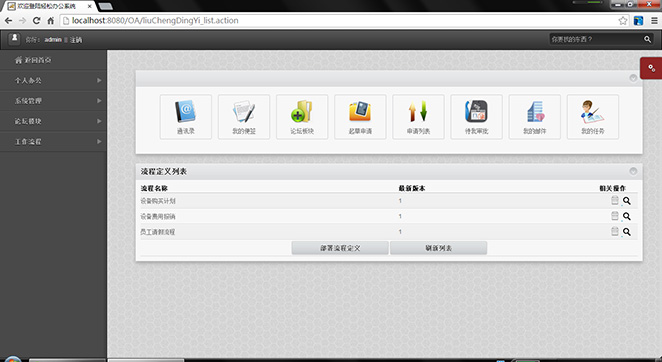Focus the header search input field

coord(596,39)
